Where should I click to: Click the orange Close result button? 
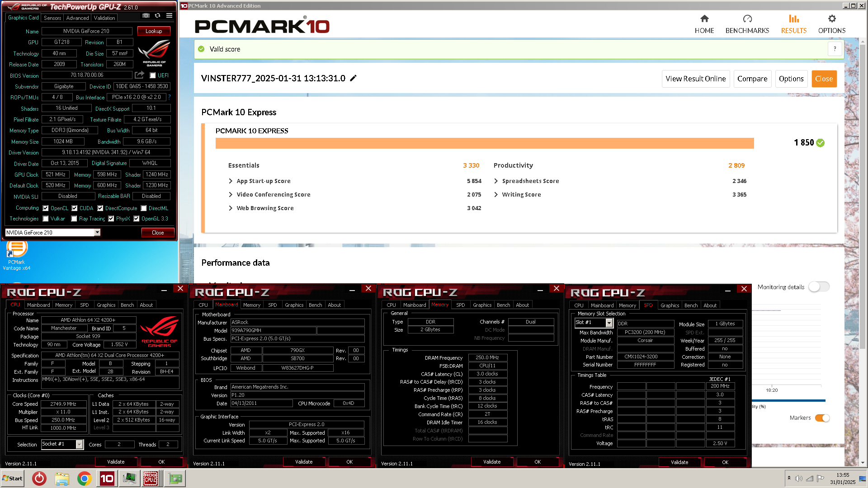pyautogui.click(x=824, y=79)
